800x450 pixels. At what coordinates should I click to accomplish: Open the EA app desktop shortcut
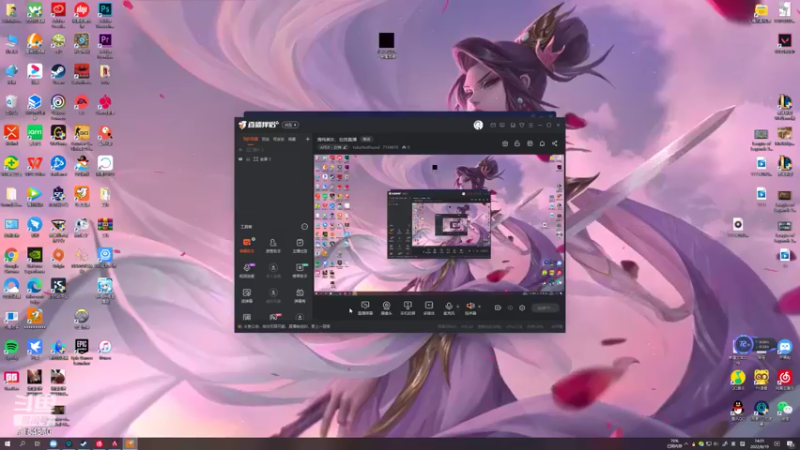coord(82,105)
